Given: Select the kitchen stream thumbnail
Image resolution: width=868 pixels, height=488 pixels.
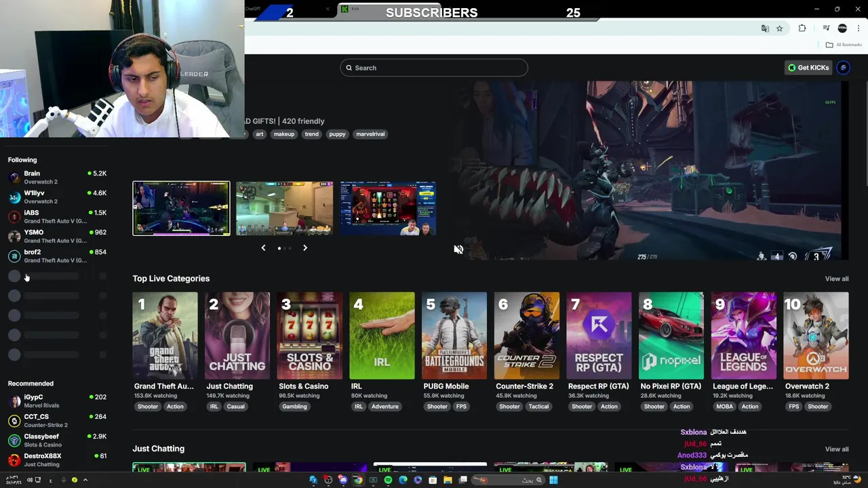Looking at the screenshot, I should coord(285,208).
